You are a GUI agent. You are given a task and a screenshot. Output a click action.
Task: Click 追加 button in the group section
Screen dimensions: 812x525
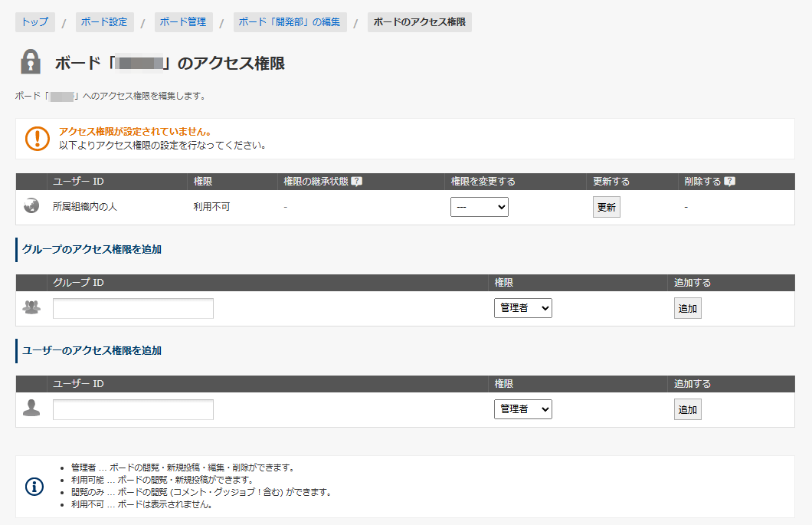coord(688,308)
